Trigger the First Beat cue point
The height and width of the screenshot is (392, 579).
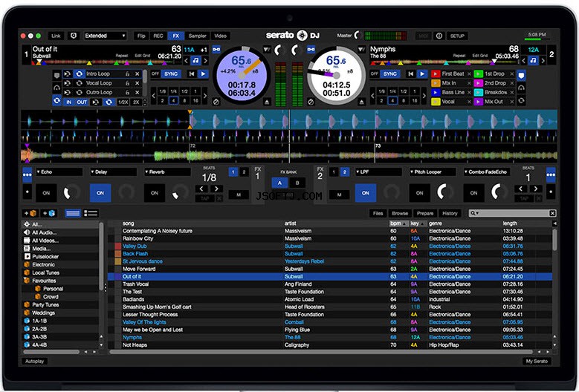[x=436, y=73]
